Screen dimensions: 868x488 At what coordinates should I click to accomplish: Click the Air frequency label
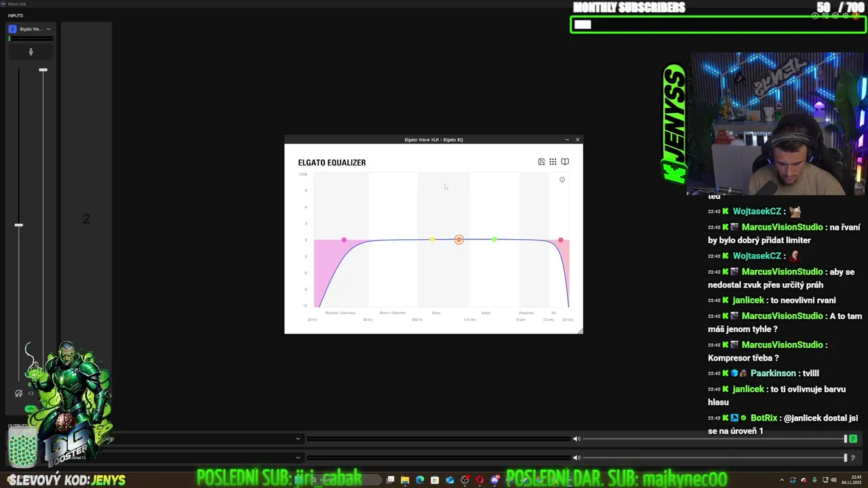[x=553, y=313]
